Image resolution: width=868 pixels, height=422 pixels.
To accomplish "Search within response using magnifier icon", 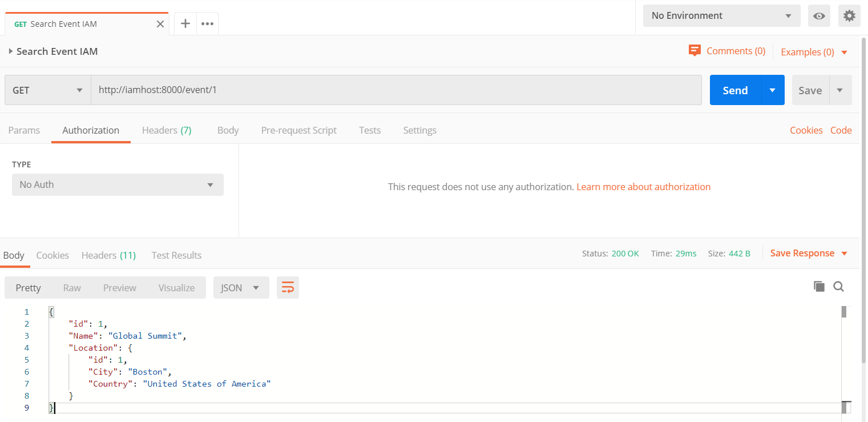I will coord(838,287).
